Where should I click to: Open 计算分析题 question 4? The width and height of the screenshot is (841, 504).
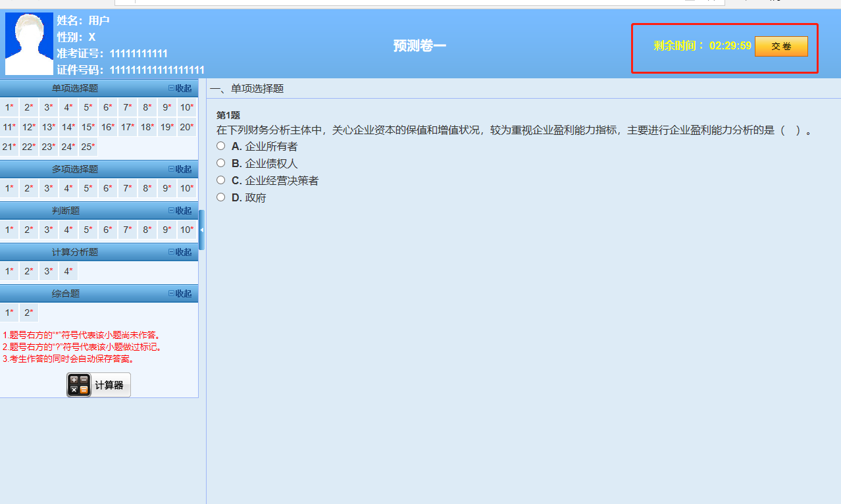click(x=68, y=271)
